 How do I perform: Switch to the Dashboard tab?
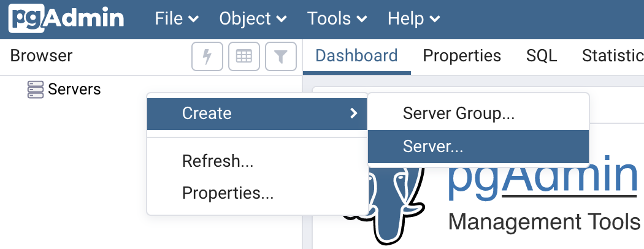point(356,56)
